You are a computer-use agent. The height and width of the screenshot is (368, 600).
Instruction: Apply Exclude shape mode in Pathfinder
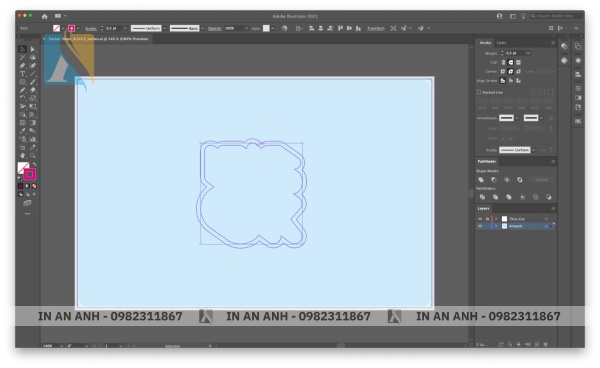pos(520,179)
